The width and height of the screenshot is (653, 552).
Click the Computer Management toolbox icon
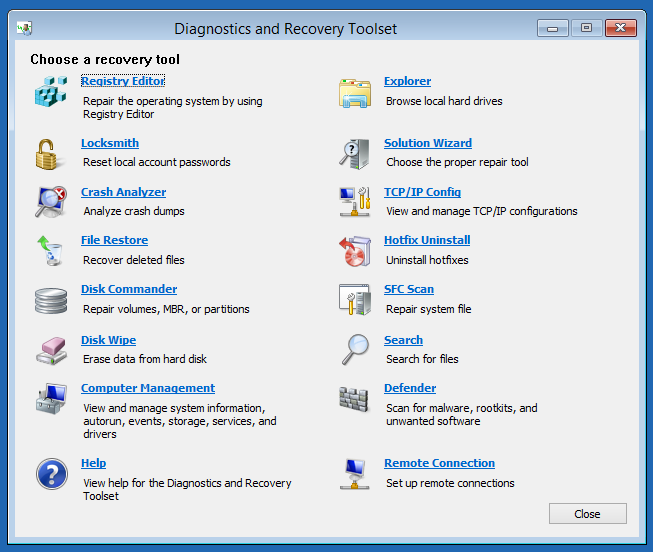pos(51,399)
